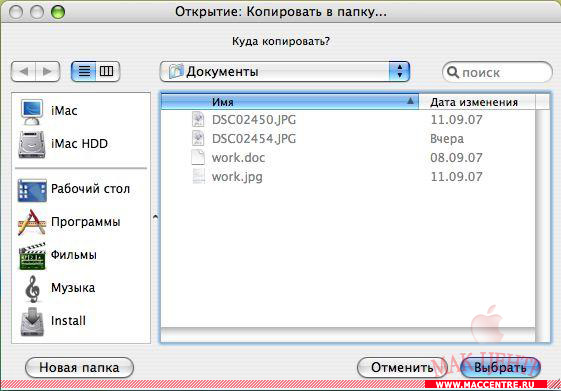Click the work.doc document icon
561x391 pixels.
(x=198, y=157)
